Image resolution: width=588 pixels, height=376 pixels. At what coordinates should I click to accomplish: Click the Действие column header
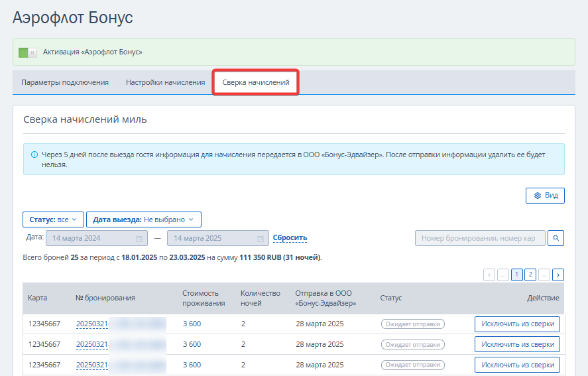coord(543,298)
